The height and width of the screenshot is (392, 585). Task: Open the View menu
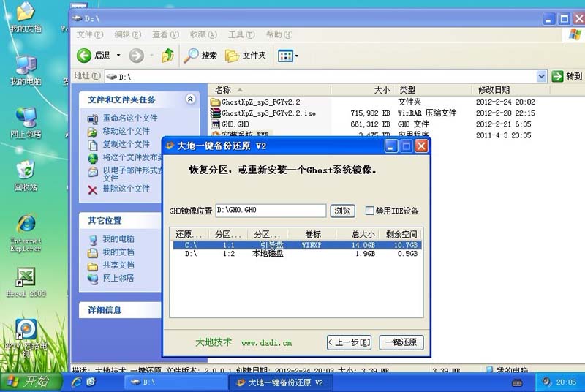point(165,34)
